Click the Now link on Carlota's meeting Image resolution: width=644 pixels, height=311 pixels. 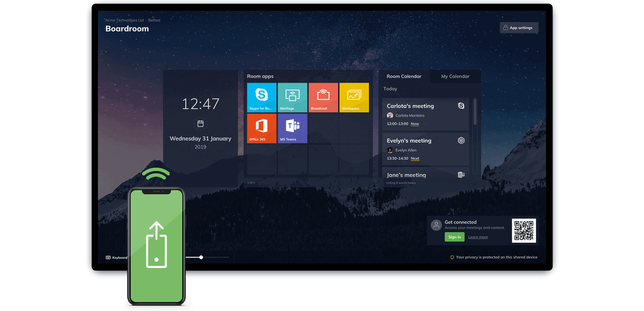pyautogui.click(x=415, y=124)
